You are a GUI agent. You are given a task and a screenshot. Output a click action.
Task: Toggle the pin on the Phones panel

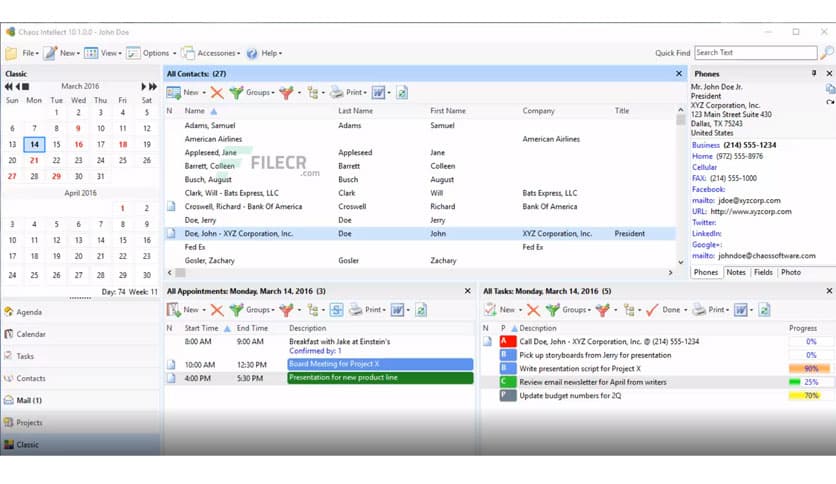tap(814, 73)
